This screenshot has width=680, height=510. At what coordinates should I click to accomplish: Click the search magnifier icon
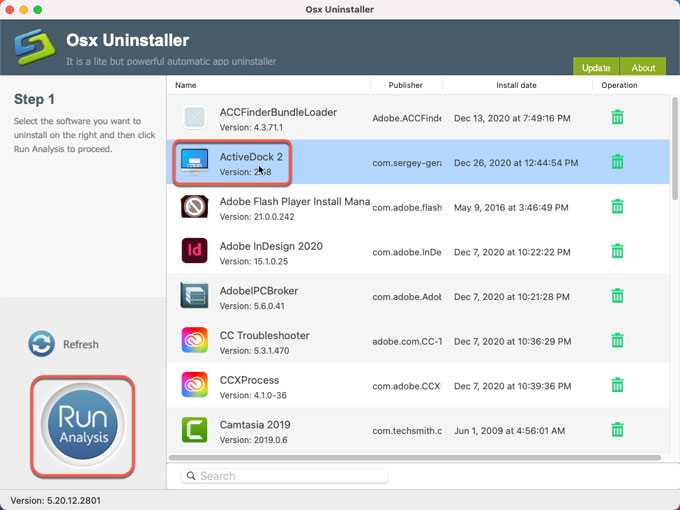point(191,476)
